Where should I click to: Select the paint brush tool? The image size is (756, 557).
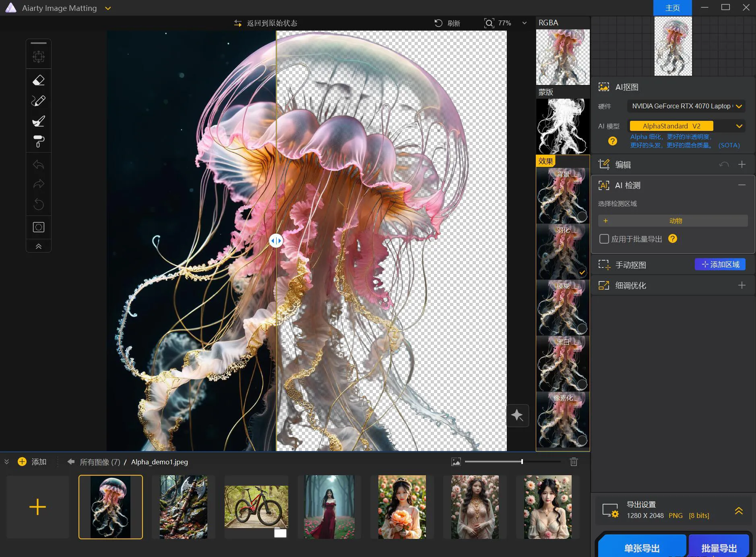point(39,121)
